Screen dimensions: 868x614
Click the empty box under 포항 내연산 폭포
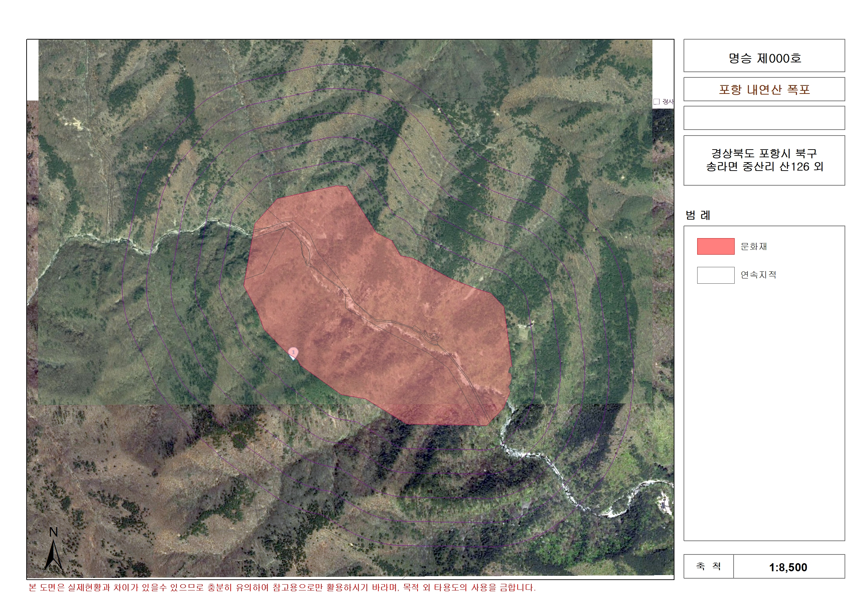coord(764,118)
